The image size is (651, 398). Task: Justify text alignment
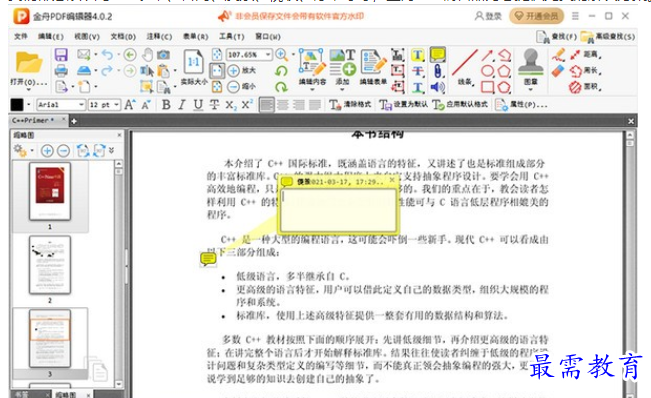(x=315, y=105)
